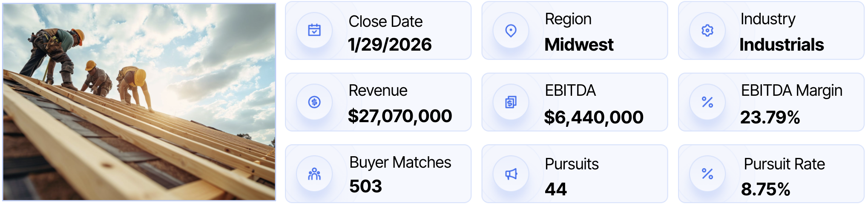Click the $6,440,000 EBITDA figure

point(594,117)
